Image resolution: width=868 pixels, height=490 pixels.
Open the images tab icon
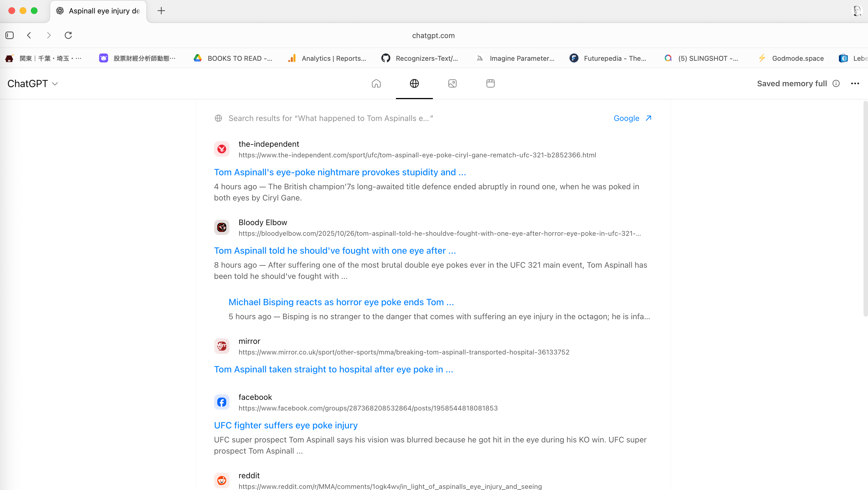click(x=452, y=83)
